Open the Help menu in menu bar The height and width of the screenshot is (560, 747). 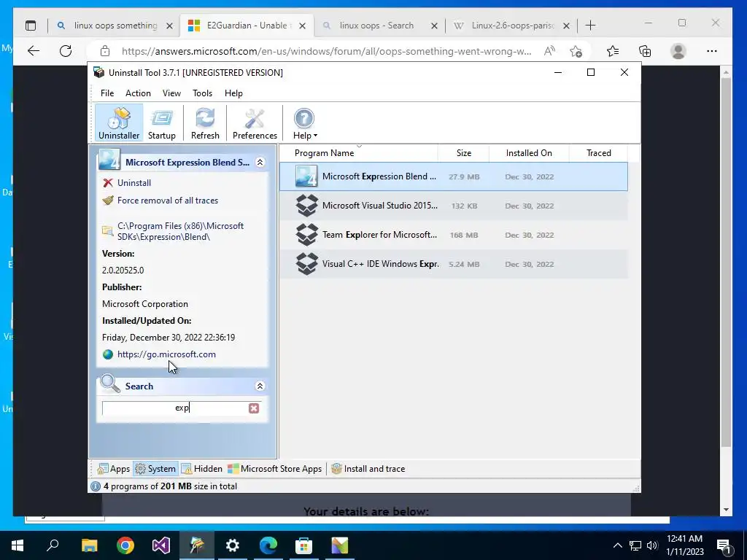(x=233, y=93)
